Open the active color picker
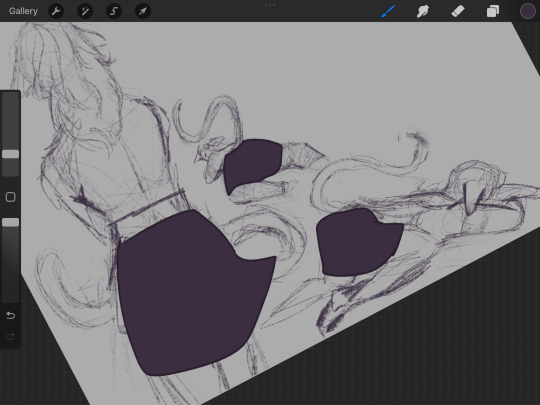540x405 pixels. (x=527, y=11)
